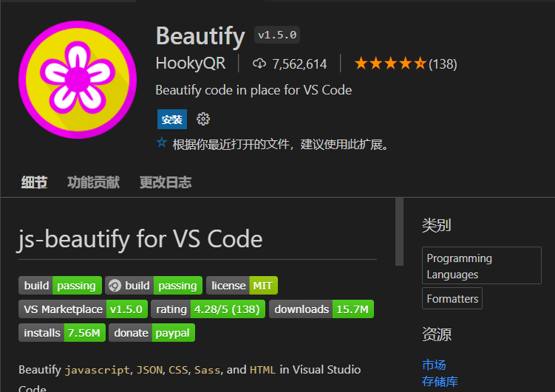Click the 'Beautify code in place' description
555x392 pixels.
pyautogui.click(x=253, y=90)
